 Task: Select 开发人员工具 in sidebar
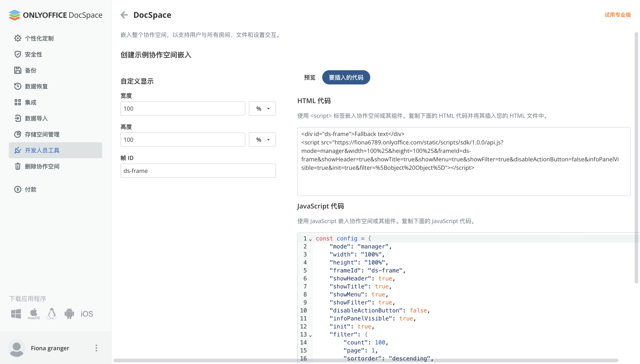(56, 150)
